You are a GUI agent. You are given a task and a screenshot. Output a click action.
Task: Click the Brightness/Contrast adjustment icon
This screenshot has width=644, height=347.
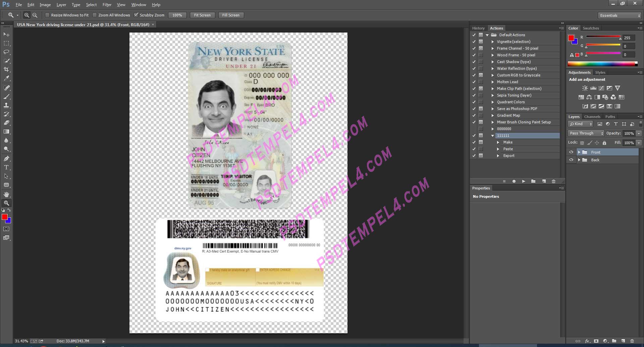coord(585,88)
